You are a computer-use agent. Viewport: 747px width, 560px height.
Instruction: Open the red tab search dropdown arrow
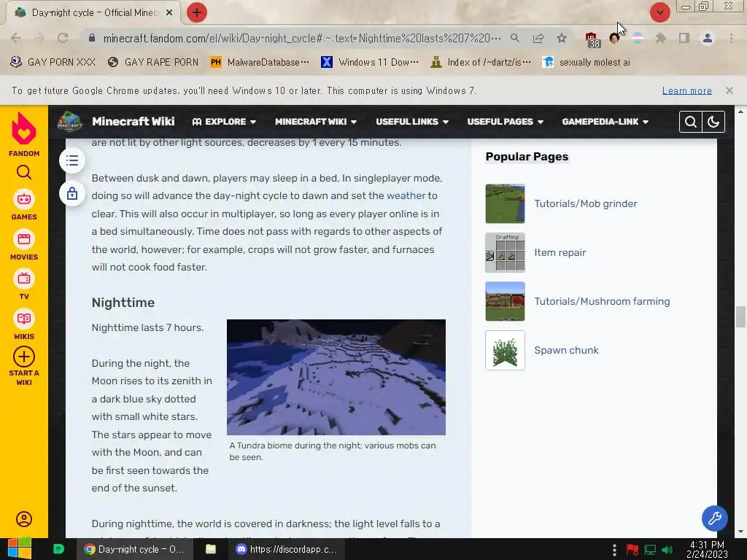click(659, 12)
